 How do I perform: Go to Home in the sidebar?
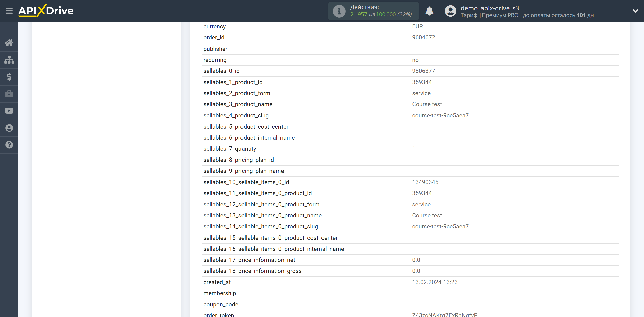9,43
